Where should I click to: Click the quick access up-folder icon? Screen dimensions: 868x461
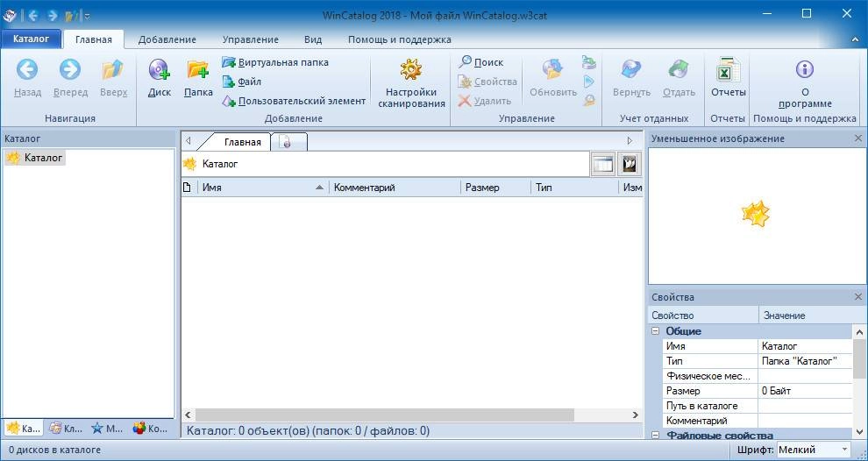tap(72, 16)
